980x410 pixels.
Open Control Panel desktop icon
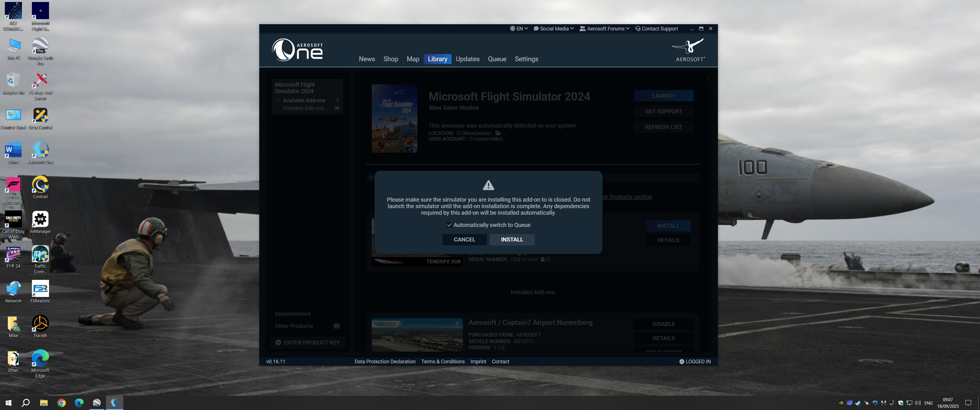13,118
